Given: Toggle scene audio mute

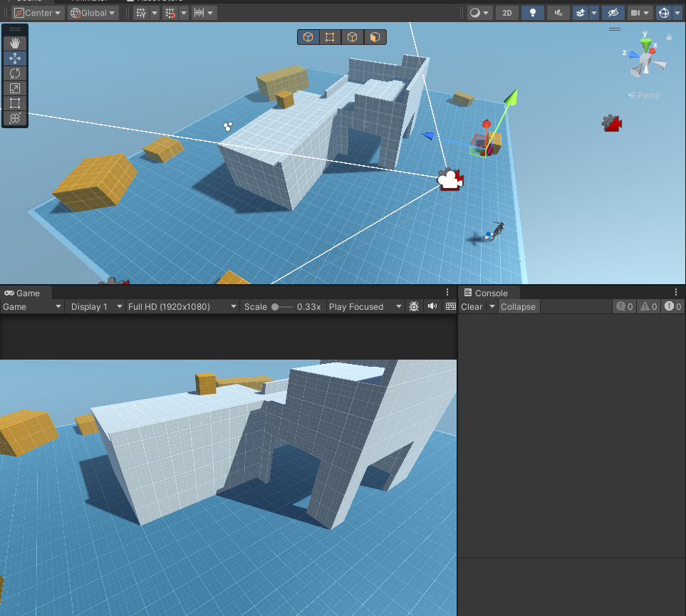Looking at the screenshot, I should point(558,13).
